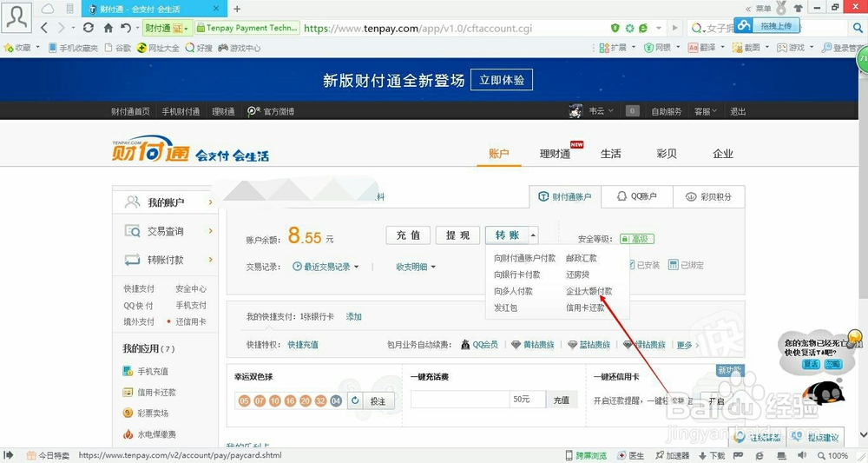Image resolution: width=868 pixels, height=463 pixels.
Task: Choose 发红包 from transfer menu
Action: (505, 308)
